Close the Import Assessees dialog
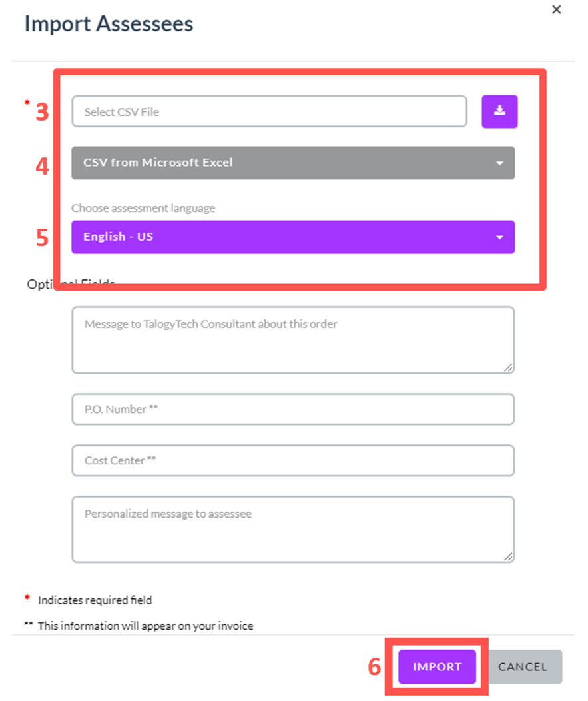Image resolution: width=588 pixels, height=701 pixels. point(556,9)
